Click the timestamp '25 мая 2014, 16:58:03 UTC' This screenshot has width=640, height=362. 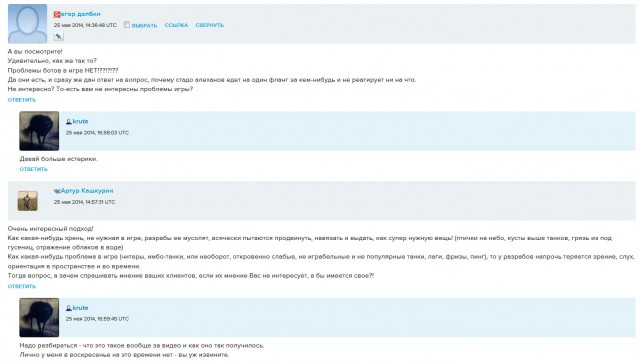click(97, 133)
